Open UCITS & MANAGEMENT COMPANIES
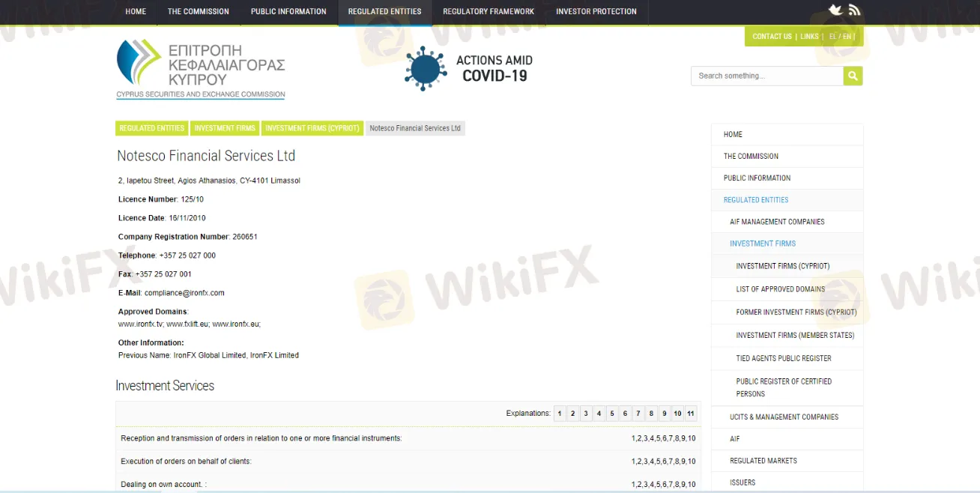The height and width of the screenshot is (493, 980). pos(787,417)
